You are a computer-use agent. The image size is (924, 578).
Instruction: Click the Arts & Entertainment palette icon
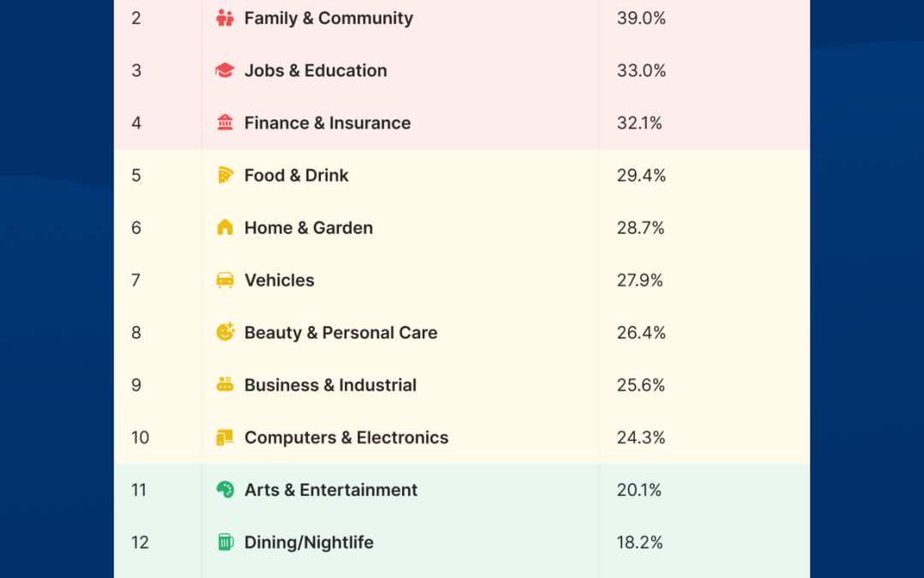225,490
